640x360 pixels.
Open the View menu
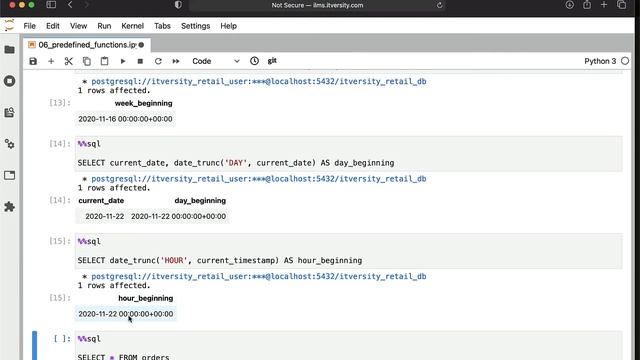click(78, 26)
